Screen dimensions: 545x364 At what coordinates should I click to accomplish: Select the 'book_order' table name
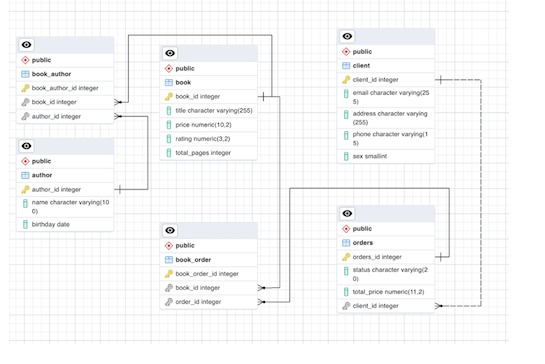(193, 260)
